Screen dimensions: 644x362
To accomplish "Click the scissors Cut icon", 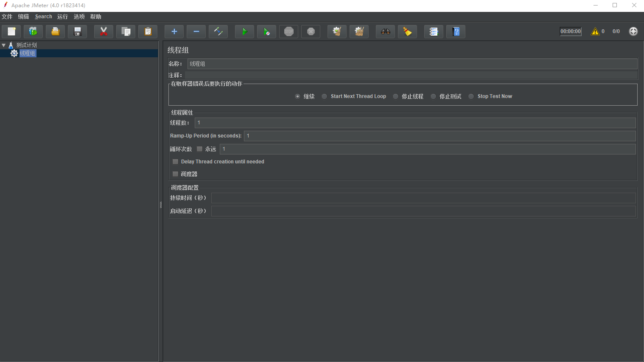I will (104, 31).
